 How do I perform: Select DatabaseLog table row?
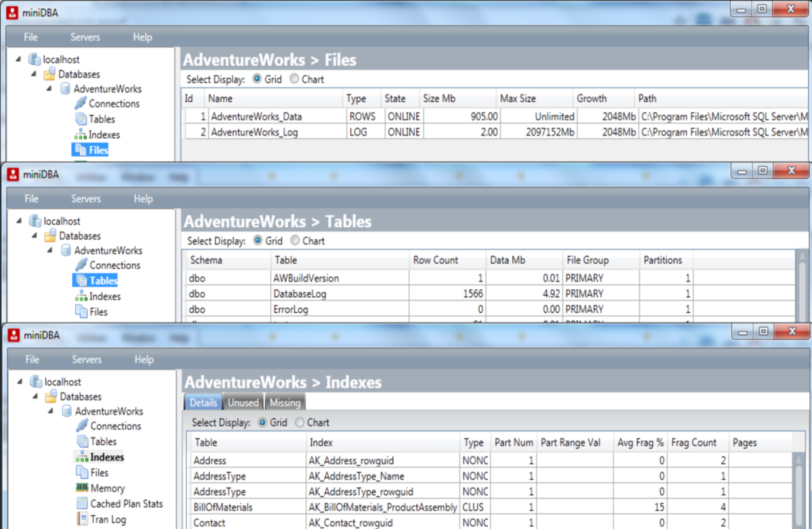[x=489, y=294]
